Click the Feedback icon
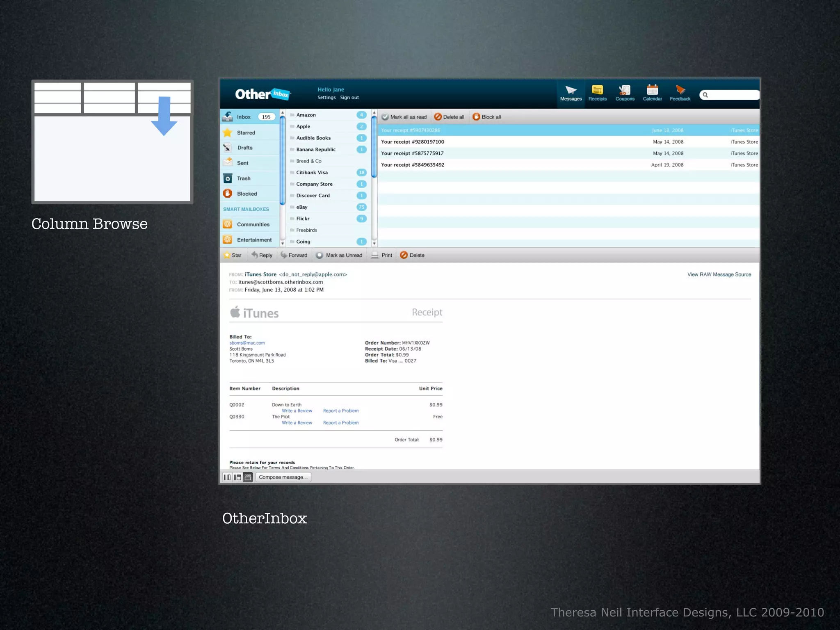840x630 pixels. (680, 90)
